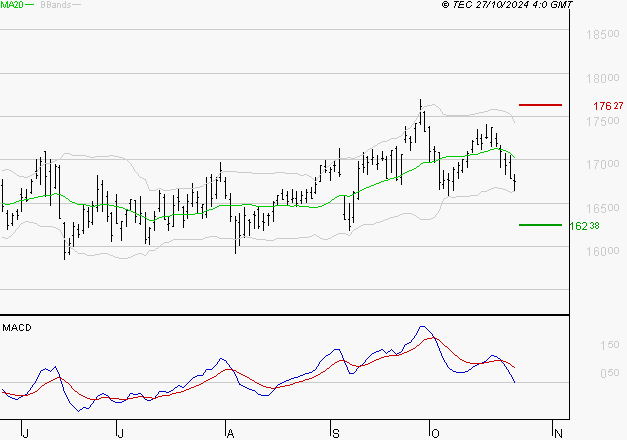
Task: Click the S month label on time axis
Action: click(x=335, y=434)
